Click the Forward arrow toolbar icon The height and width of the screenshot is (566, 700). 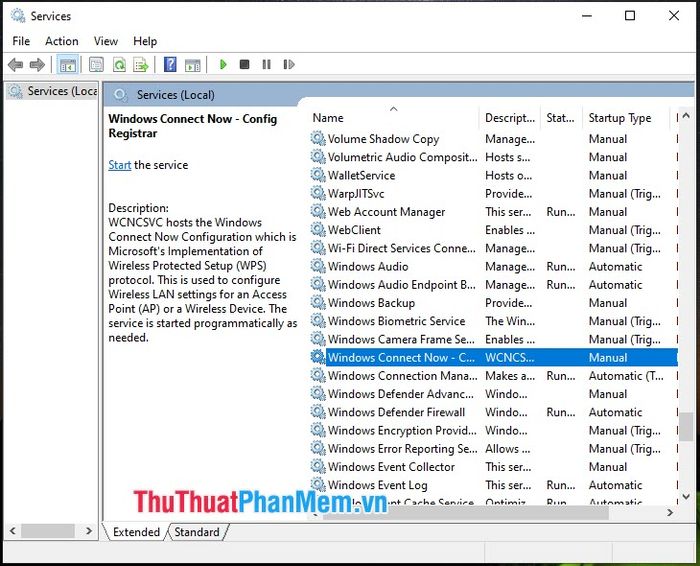[37, 65]
